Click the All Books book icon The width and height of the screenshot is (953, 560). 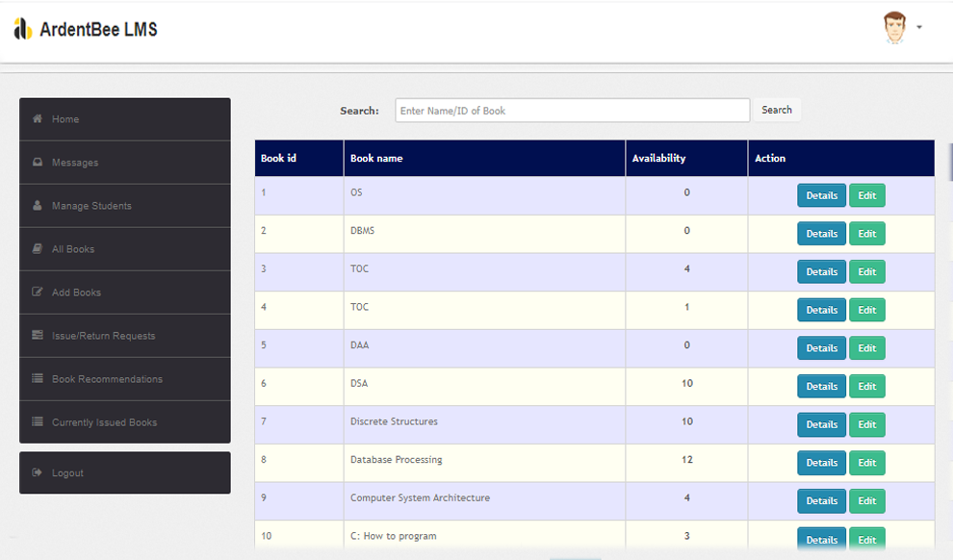point(38,249)
